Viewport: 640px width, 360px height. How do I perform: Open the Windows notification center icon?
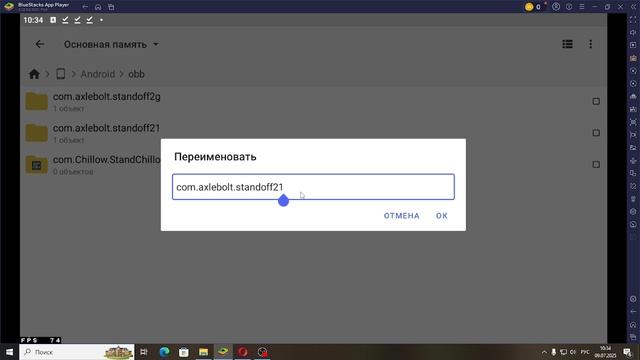click(x=628, y=352)
